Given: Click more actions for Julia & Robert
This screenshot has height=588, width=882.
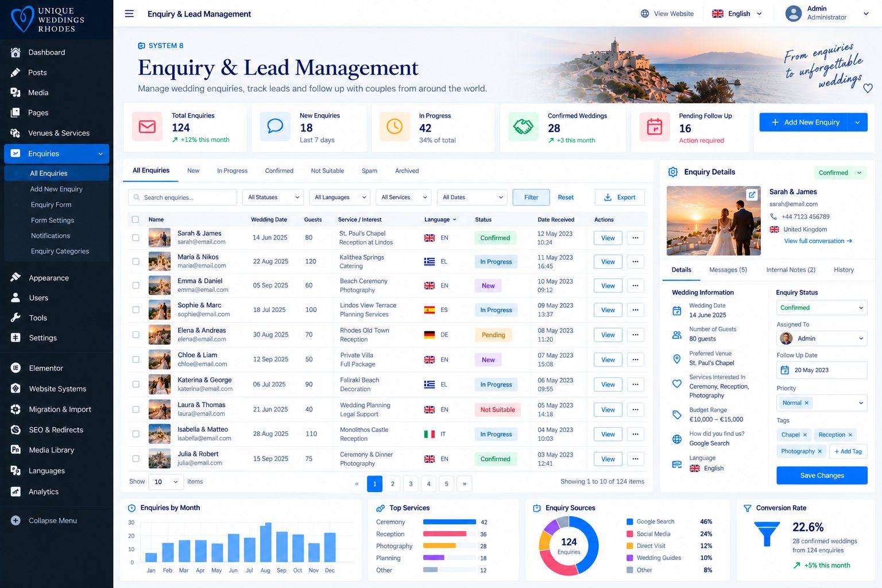Looking at the screenshot, I should 635,459.
